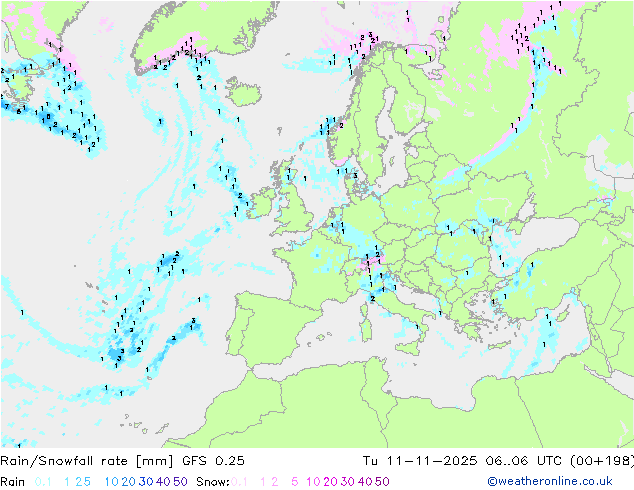
Task: Select the Rain legend value 40
Action: coord(163,482)
